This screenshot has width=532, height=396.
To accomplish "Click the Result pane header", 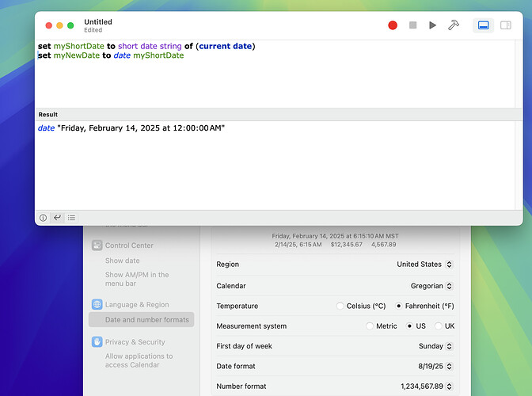I will (x=278, y=114).
